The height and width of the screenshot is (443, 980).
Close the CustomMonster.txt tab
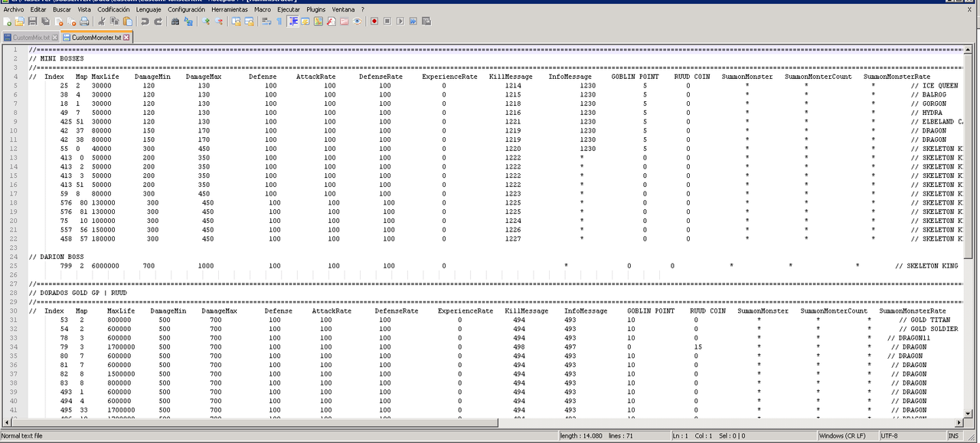pos(127,37)
